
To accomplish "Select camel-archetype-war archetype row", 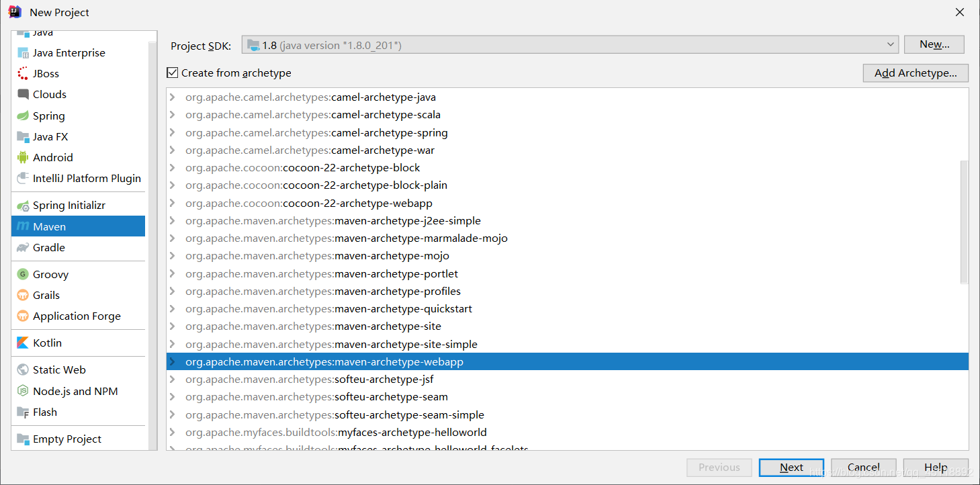I will tap(568, 150).
